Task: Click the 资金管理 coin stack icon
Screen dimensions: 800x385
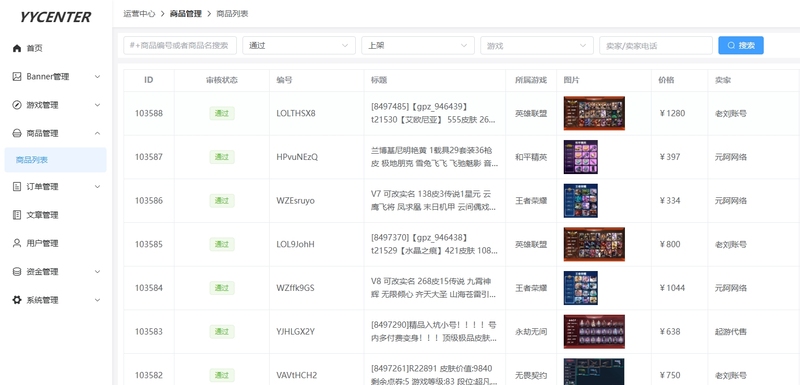Action: (x=17, y=272)
